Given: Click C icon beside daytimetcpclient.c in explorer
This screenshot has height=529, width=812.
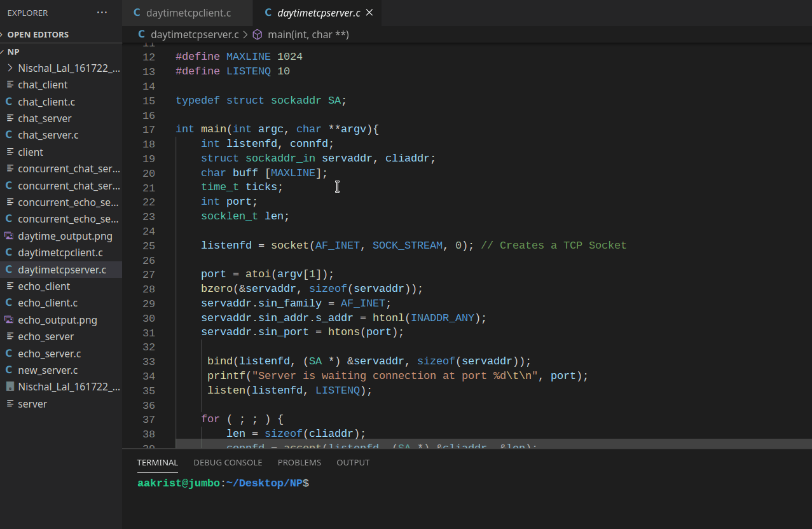Looking at the screenshot, I should 9,252.
